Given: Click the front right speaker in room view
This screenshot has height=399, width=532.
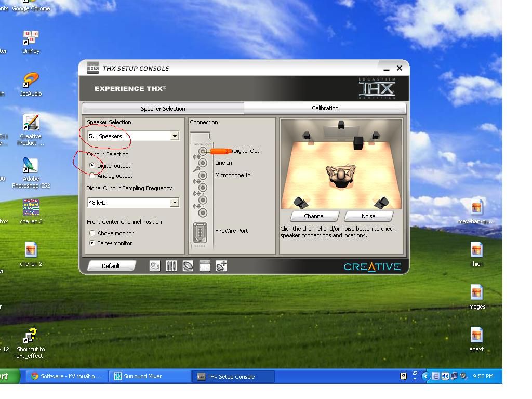Looking at the screenshot, I should (x=376, y=136).
